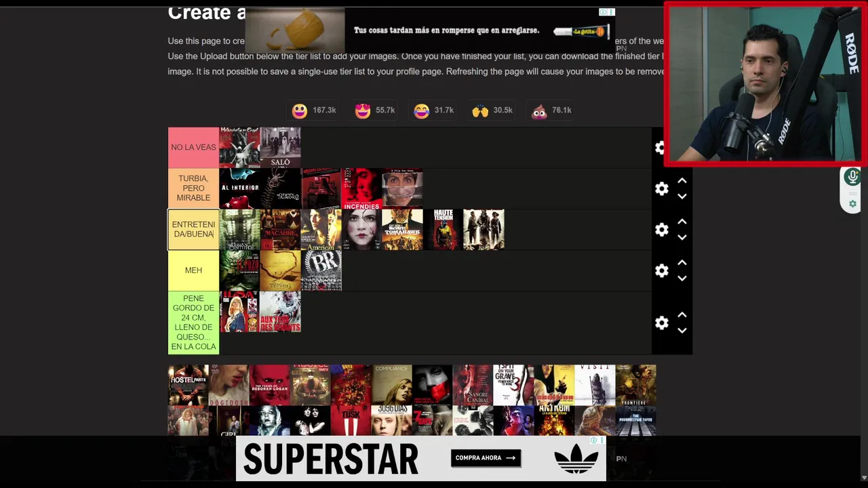This screenshot has width=868, height=488.
Task: Select the Dogtooth poster
Action: pyautogui.click(x=229, y=385)
